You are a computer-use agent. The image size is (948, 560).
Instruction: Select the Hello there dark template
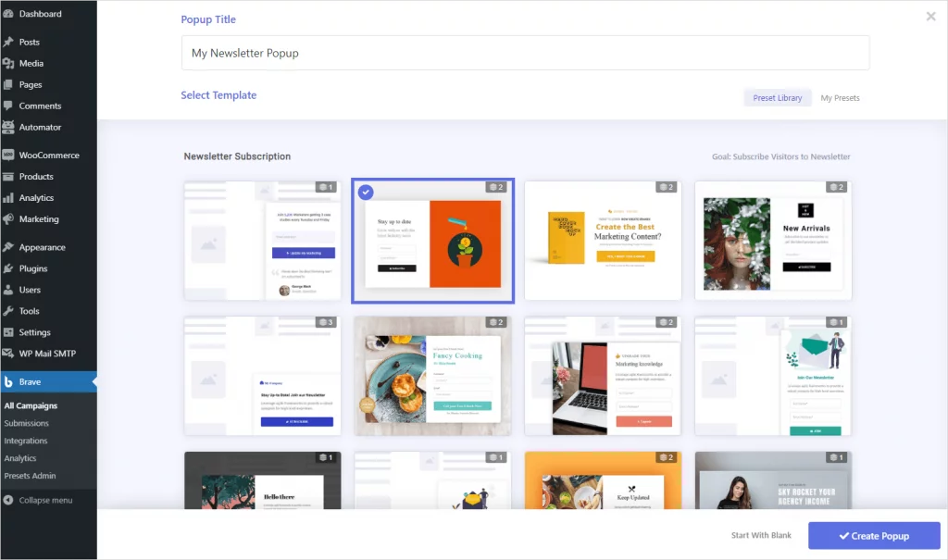click(262, 480)
